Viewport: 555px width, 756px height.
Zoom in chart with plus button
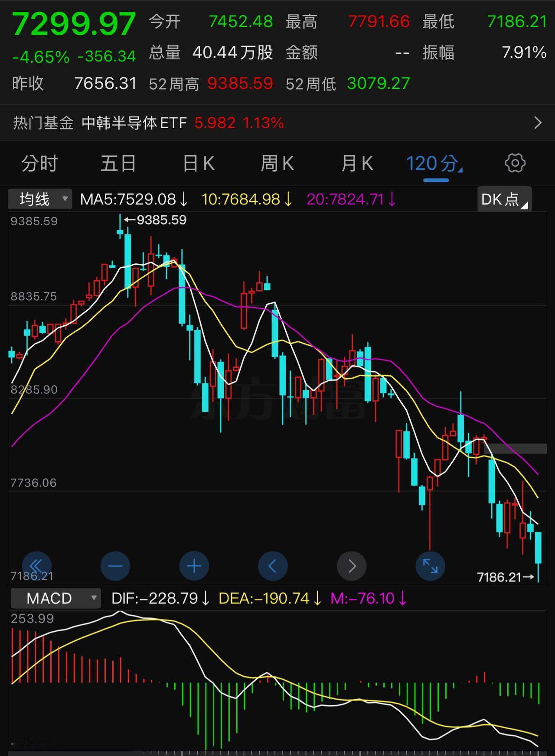tap(194, 566)
